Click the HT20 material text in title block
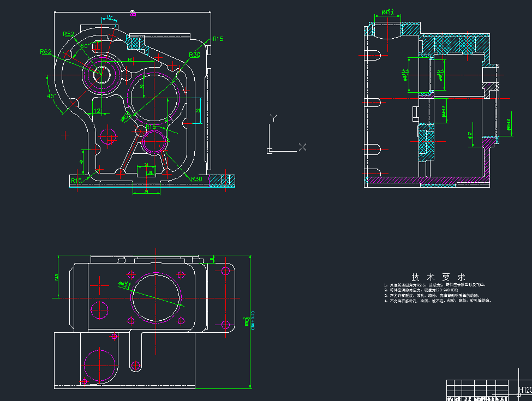This screenshot has height=401, width=532. [x=525, y=390]
